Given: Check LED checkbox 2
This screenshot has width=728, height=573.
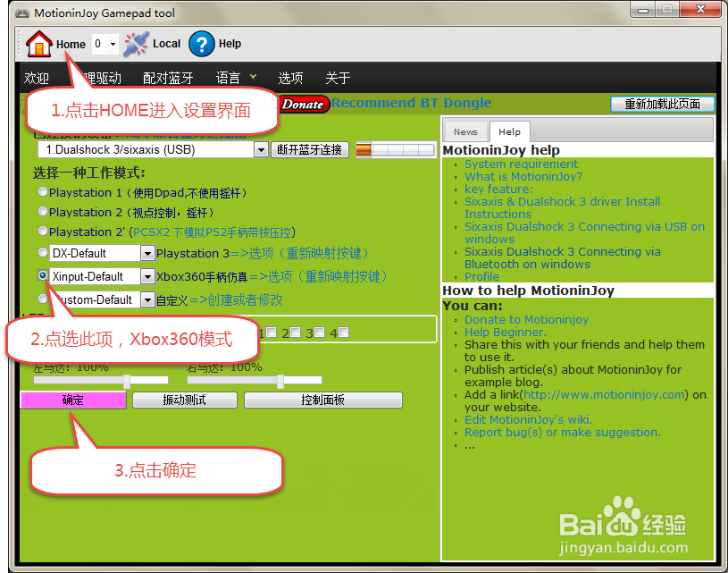Looking at the screenshot, I should pyautogui.click(x=296, y=333).
